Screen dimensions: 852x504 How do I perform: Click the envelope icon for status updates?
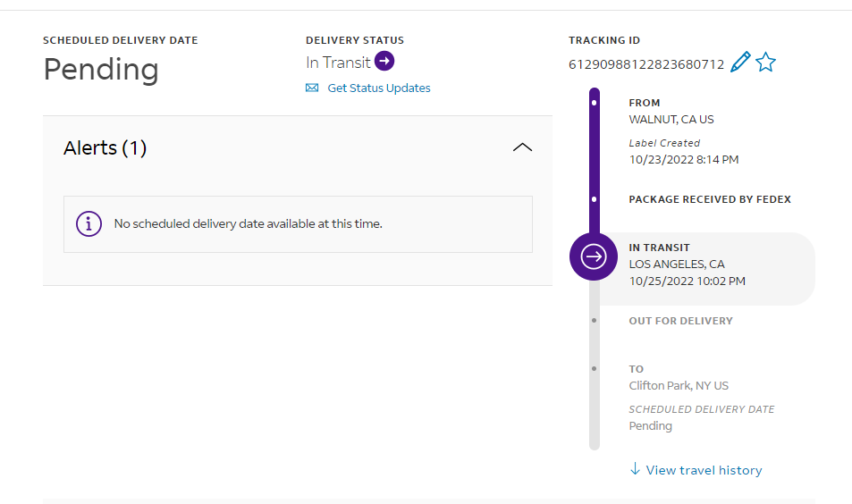pos(312,88)
